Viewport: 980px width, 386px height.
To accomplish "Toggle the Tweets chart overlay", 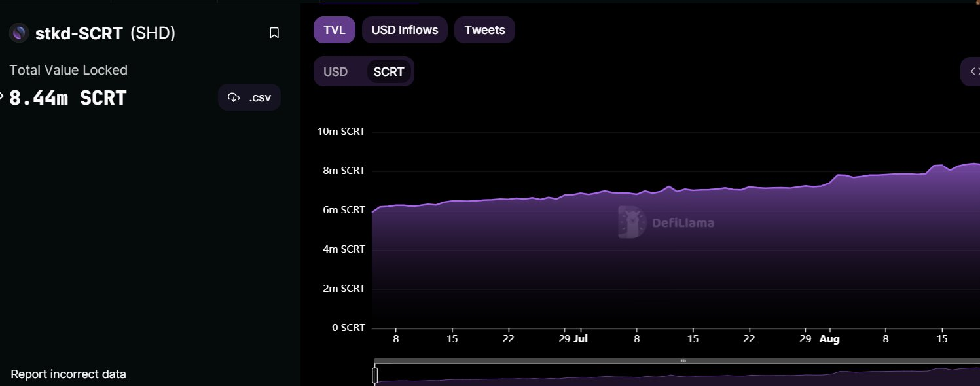I will pyautogui.click(x=484, y=30).
